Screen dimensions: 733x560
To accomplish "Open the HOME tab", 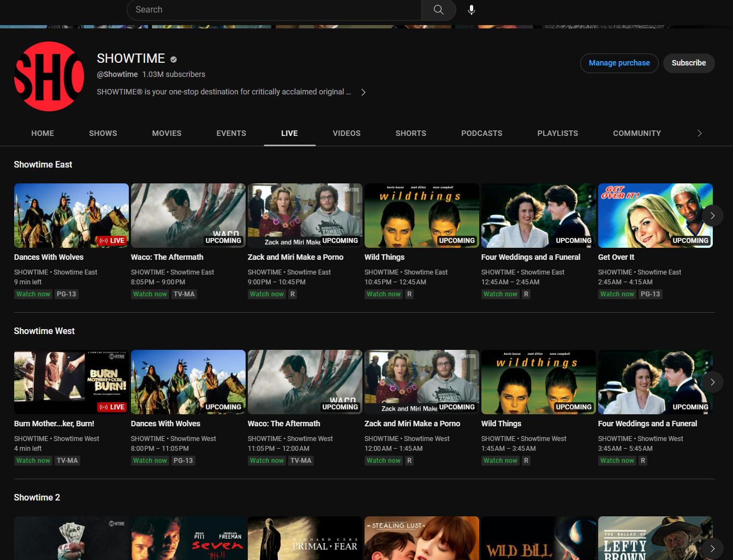I will click(x=43, y=133).
